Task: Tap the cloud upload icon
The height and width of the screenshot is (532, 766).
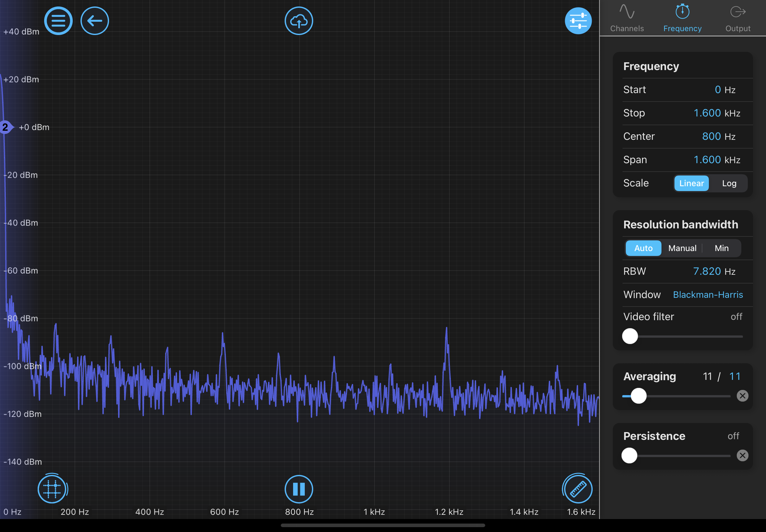Action: pyautogui.click(x=299, y=21)
